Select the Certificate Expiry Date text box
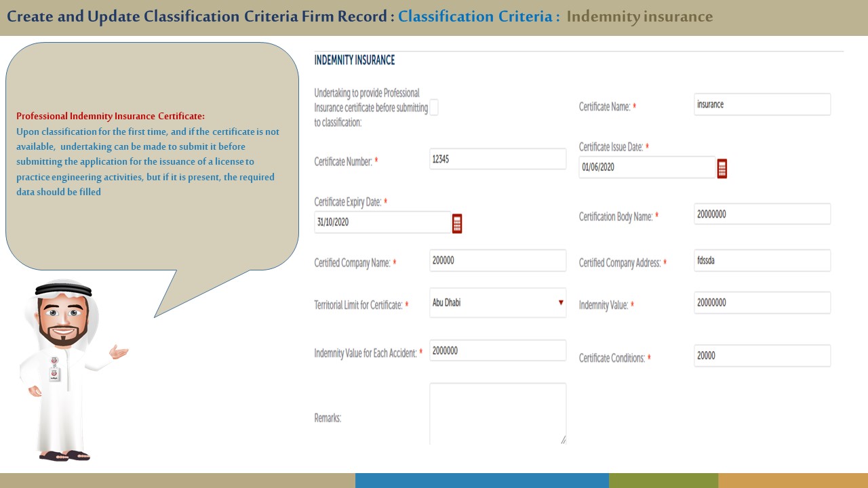868x488 pixels. tap(382, 222)
